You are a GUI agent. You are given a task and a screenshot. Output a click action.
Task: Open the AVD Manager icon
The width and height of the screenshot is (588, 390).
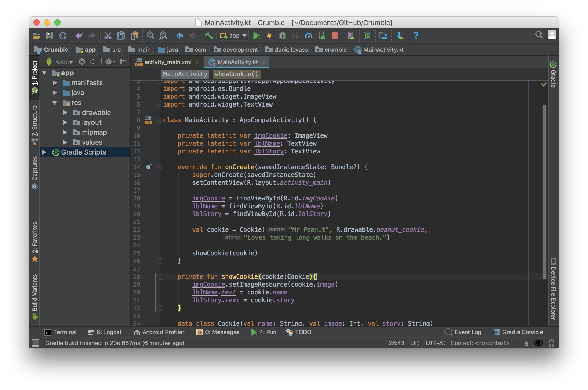click(x=351, y=36)
